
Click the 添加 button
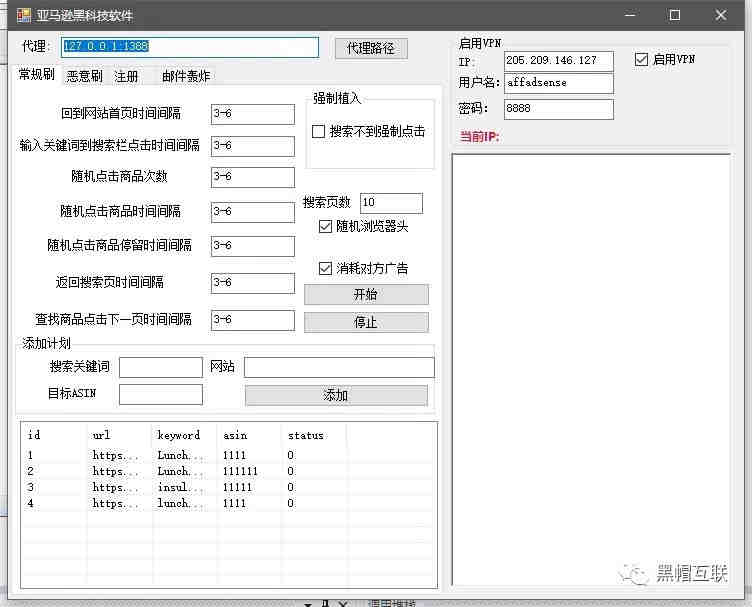tap(336, 396)
